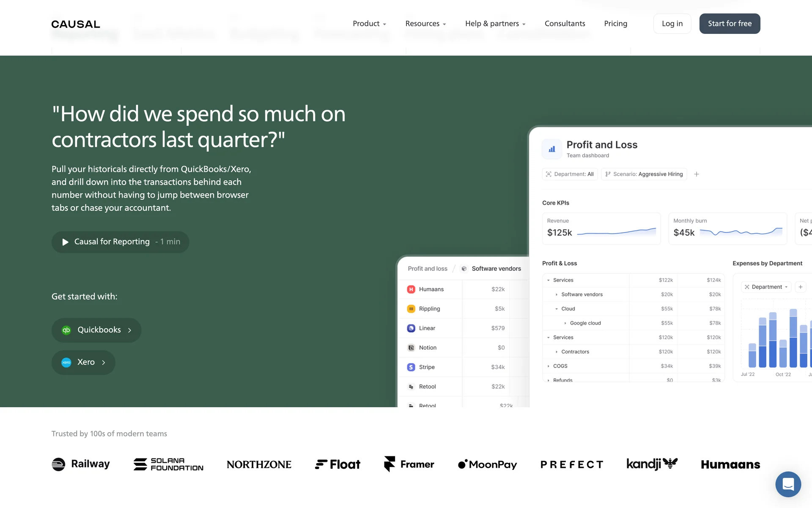Click the Log in button
Screen dimensions: 812x508
click(672, 24)
